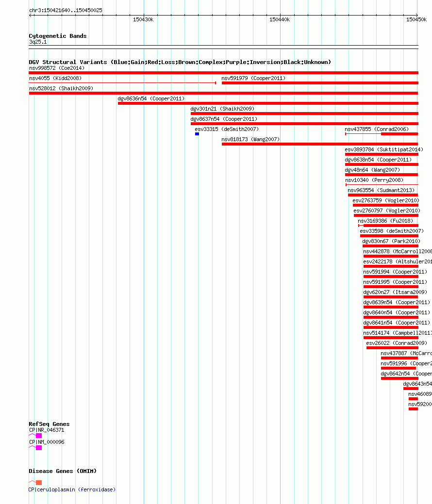Select the red nsv818173 loss bar
The image size is (432, 504).
click(x=320, y=145)
